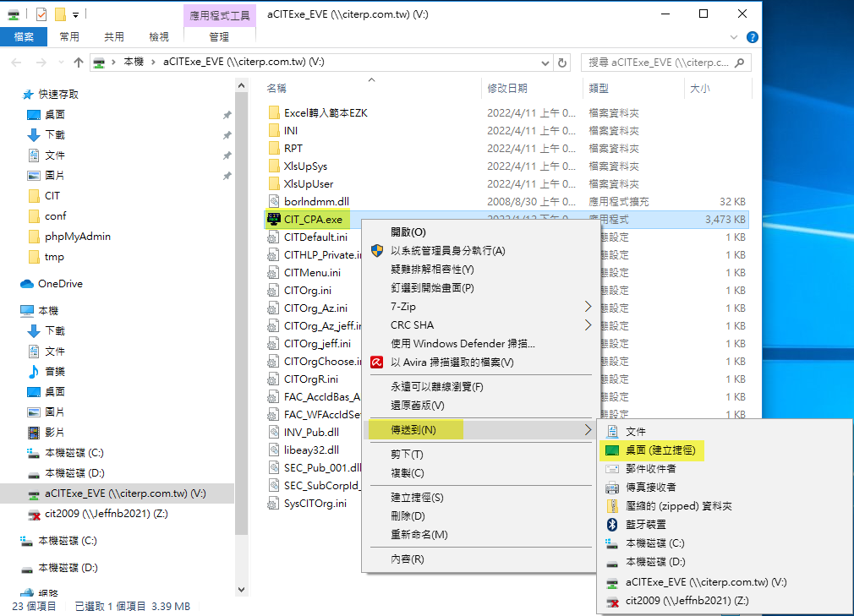
Task: Click the admin shield icon in context menu
Action: [x=377, y=251]
